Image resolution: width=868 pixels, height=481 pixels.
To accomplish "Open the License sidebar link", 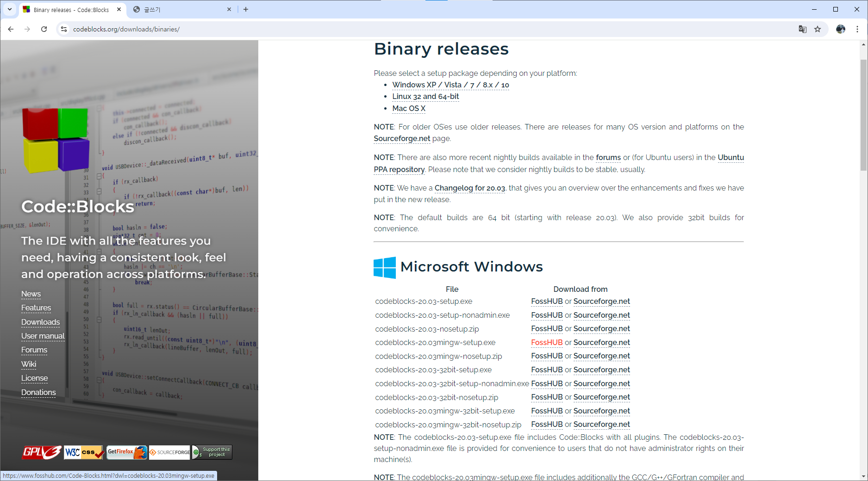I will (x=35, y=378).
